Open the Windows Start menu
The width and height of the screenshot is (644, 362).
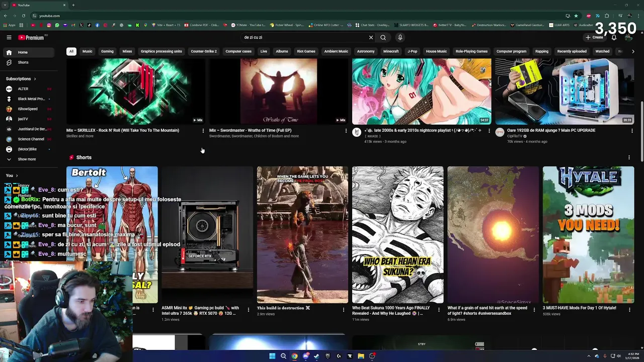(x=272, y=356)
